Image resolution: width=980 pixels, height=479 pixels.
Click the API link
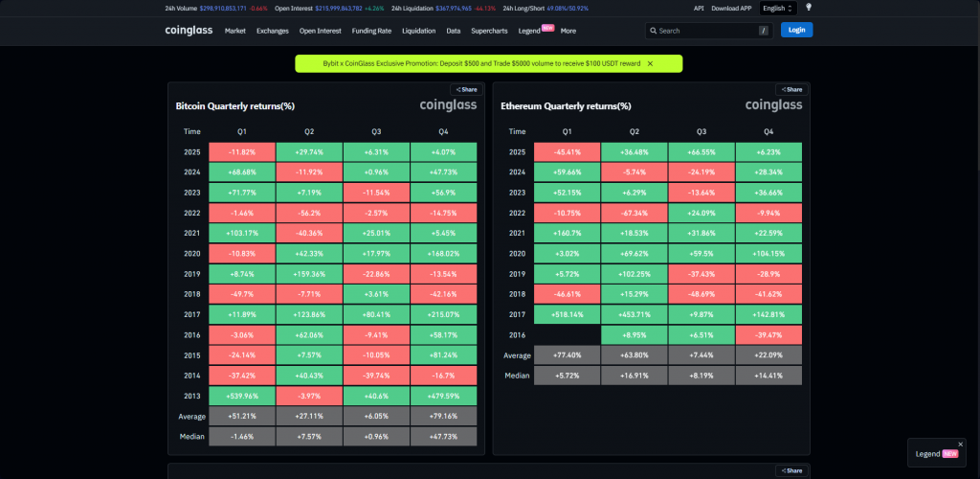pyautogui.click(x=700, y=8)
